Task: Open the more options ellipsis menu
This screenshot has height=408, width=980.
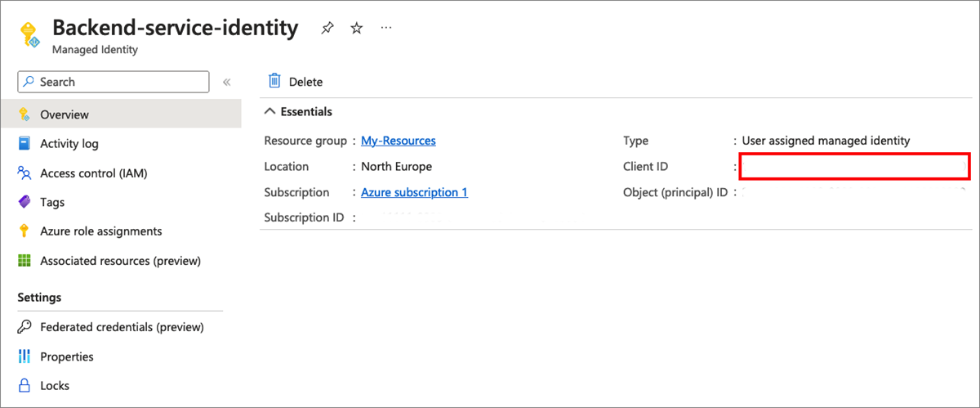Action: click(x=386, y=28)
